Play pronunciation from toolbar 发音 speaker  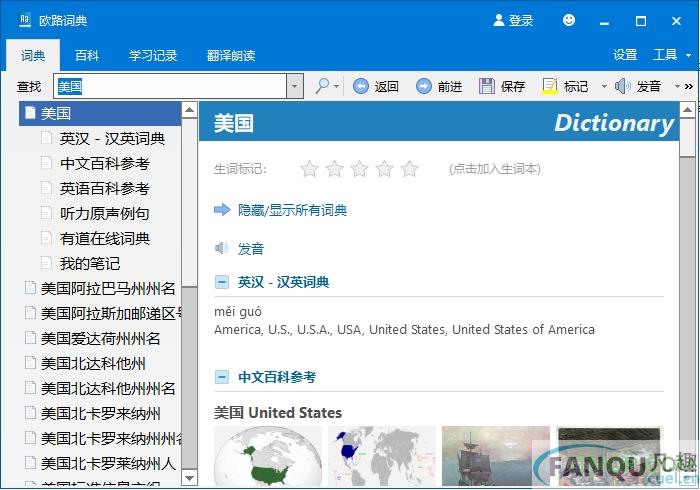coord(622,86)
